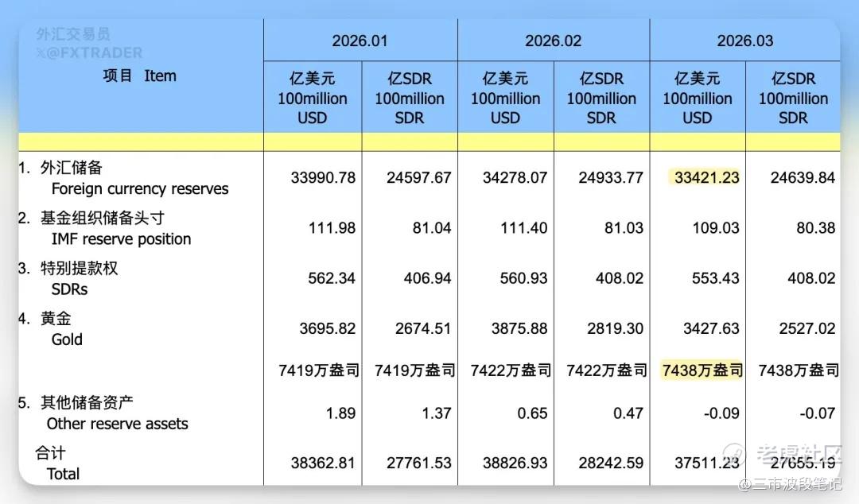The width and height of the screenshot is (859, 504).
Task: Select the 亿SDR subheader under 2026.02
Action: (601, 98)
